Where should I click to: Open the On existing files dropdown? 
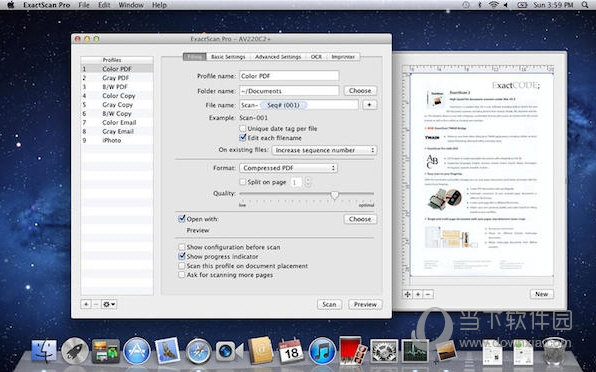click(x=325, y=150)
